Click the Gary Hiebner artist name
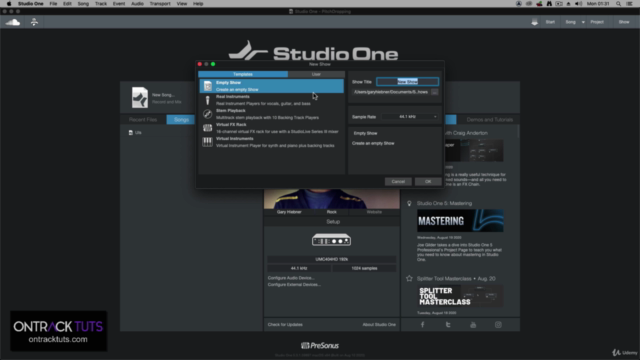Screen dimensions: 640x360 pyautogui.click(x=289, y=212)
